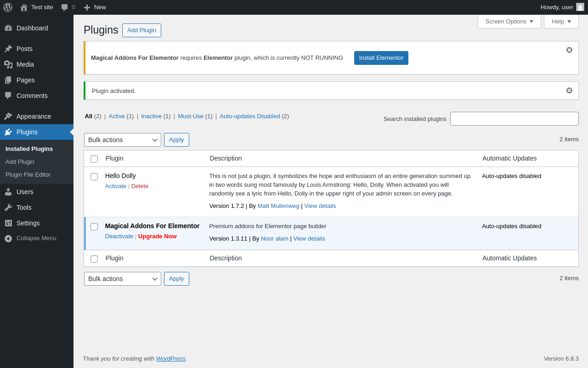The image size is (588, 368).
Task: Click the 'Plugin activated.' notice text
Action: coord(113,91)
